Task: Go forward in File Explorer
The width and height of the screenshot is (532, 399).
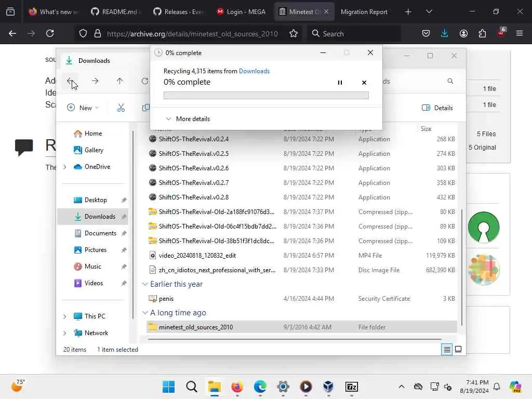Action: [95, 81]
